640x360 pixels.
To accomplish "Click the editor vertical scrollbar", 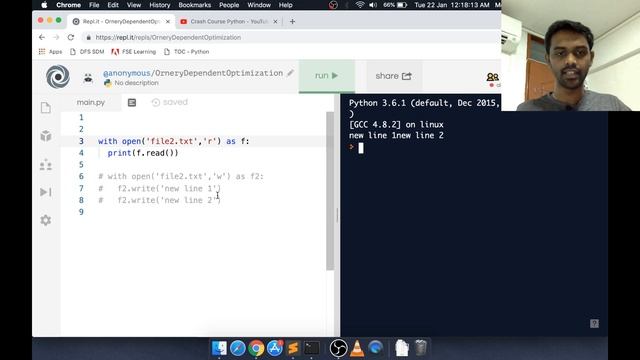I will point(330,191).
